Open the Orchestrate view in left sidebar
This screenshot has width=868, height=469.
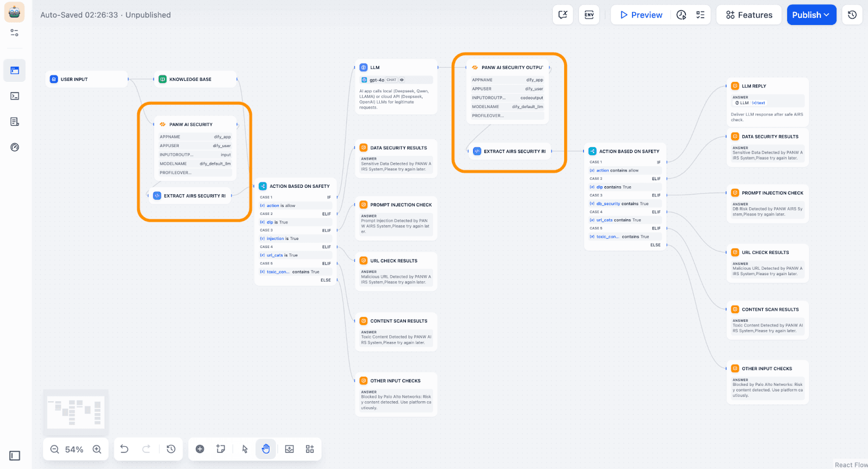15,71
